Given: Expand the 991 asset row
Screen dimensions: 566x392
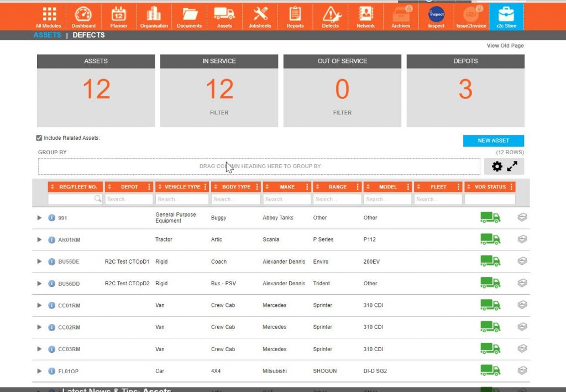Looking at the screenshot, I should pyautogui.click(x=39, y=217).
